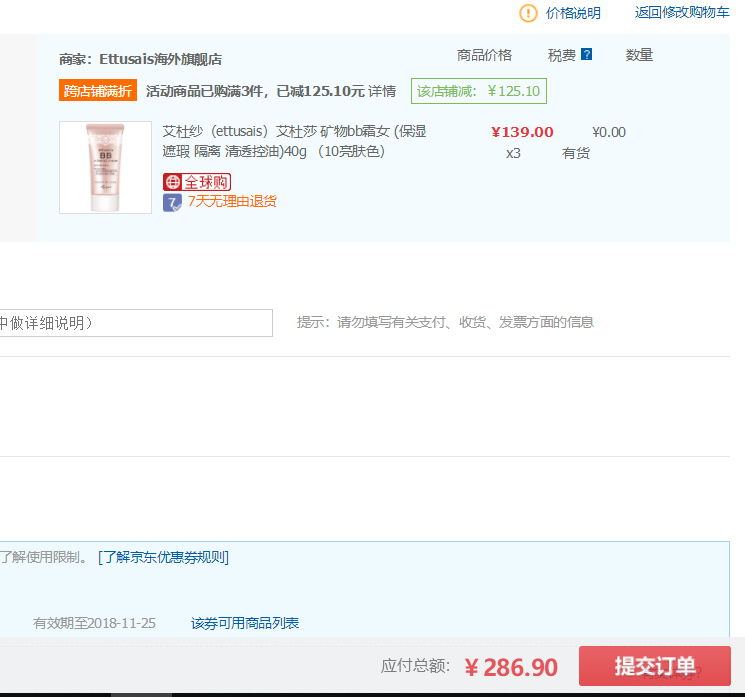Click the 应付总额 label
This screenshot has width=745, height=697.
415,666
